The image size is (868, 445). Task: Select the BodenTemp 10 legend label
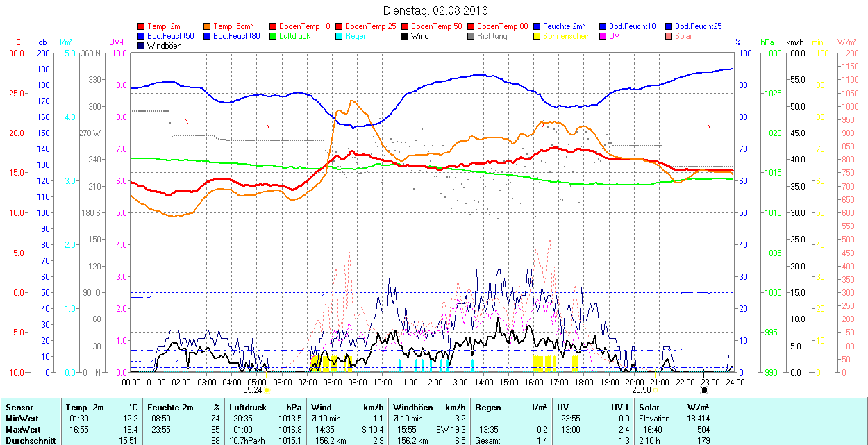[x=305, y=26]
